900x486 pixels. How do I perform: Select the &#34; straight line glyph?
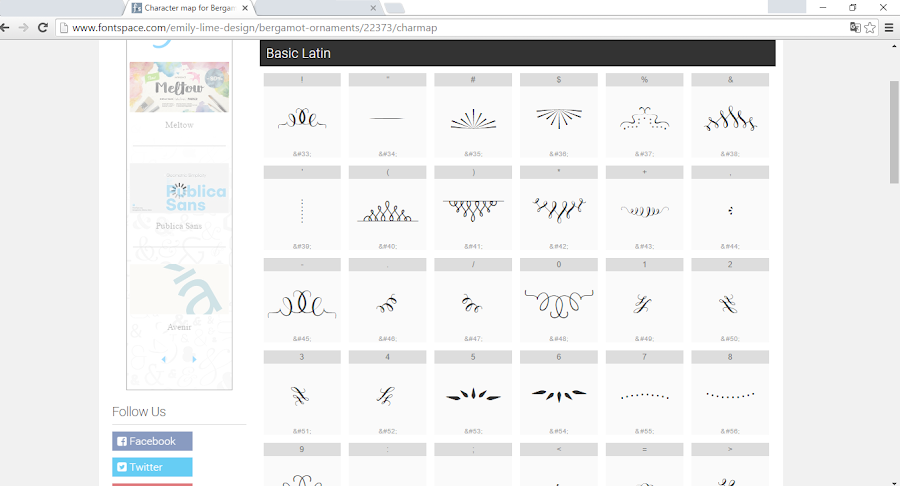[387, 119]
